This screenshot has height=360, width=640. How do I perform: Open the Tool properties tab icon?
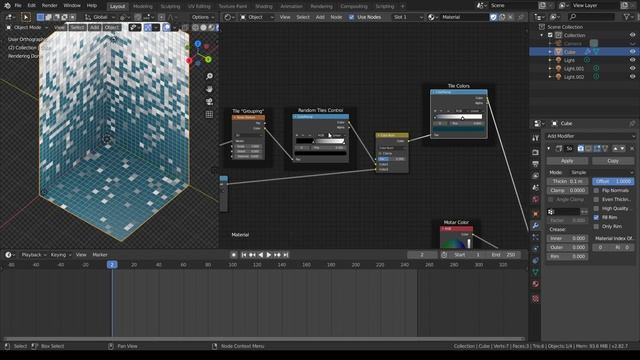pyautogui.click(x=536, y=138)
